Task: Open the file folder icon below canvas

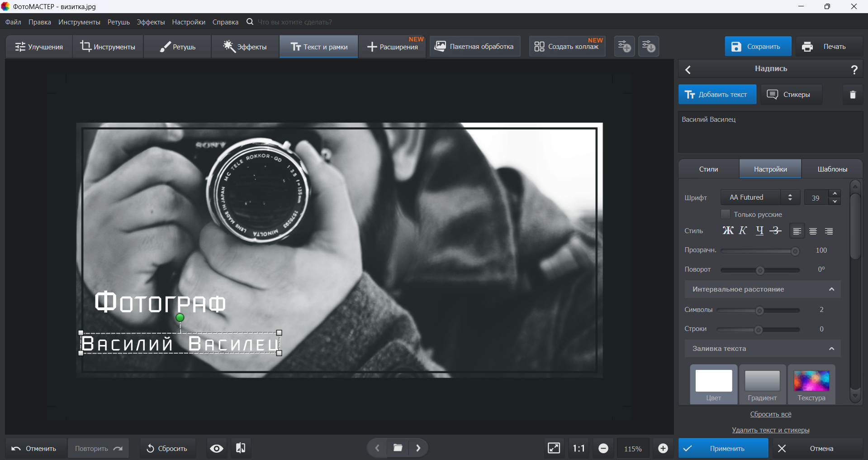Action: coord(398,448)
